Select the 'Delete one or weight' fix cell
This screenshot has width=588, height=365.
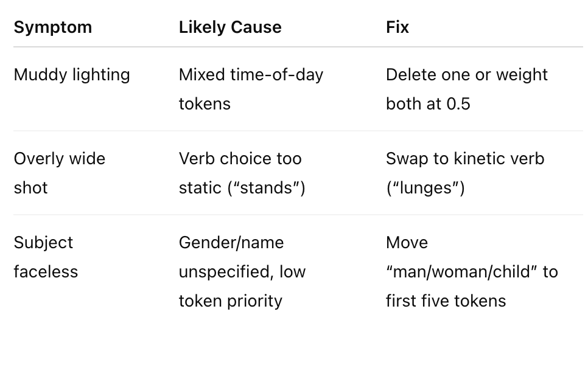pyautogui.click(x=466, y=89)
